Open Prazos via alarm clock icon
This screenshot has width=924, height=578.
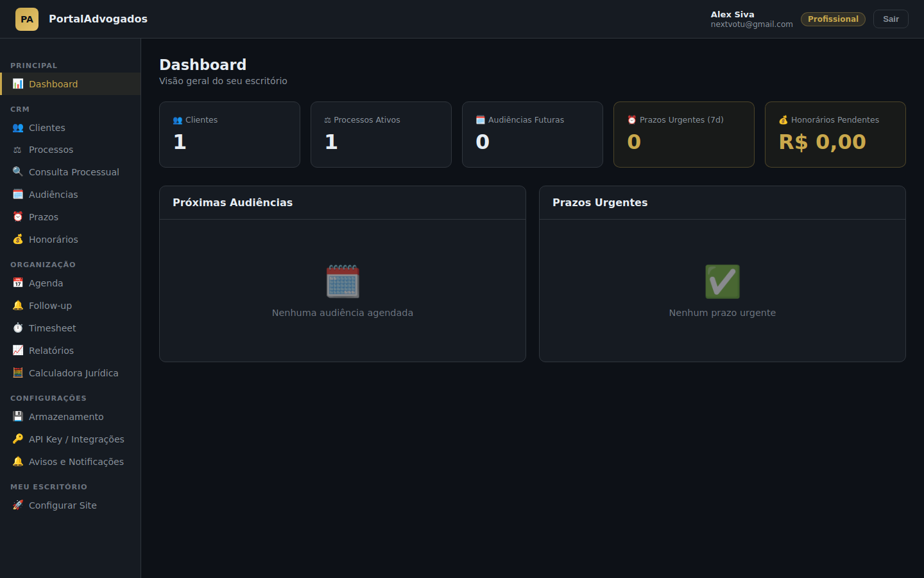click(17, 216)
